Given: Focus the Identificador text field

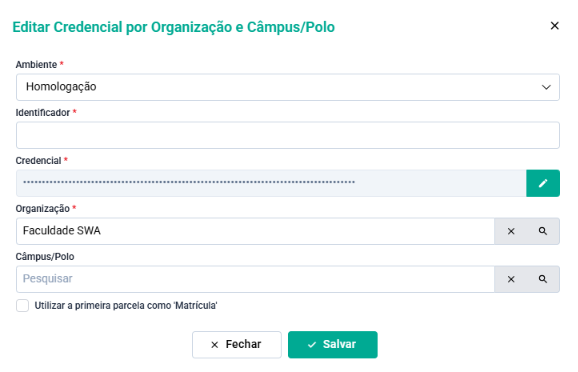Looking at the screenshot, I should [x=288, y=135].
